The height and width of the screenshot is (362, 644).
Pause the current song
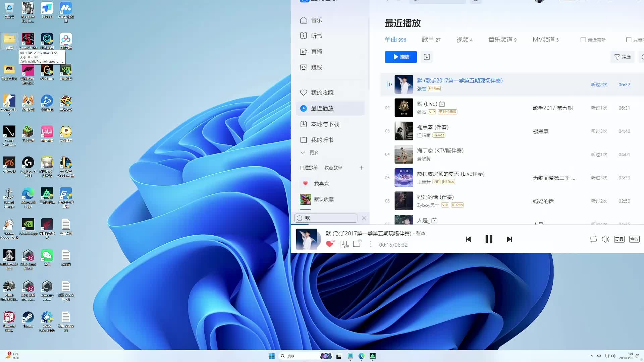[x=489, y=239]
